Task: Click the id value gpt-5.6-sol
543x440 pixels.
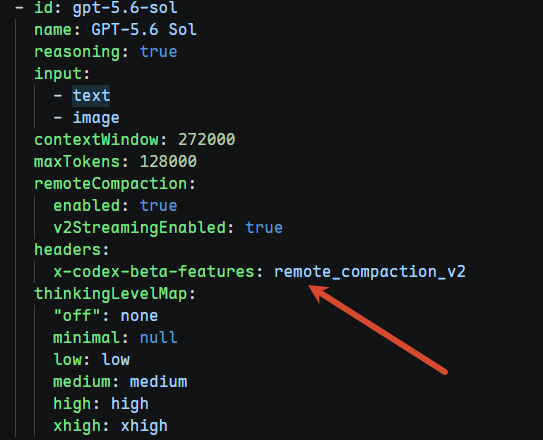Action: pyautogui.click(x=125, y=8)
